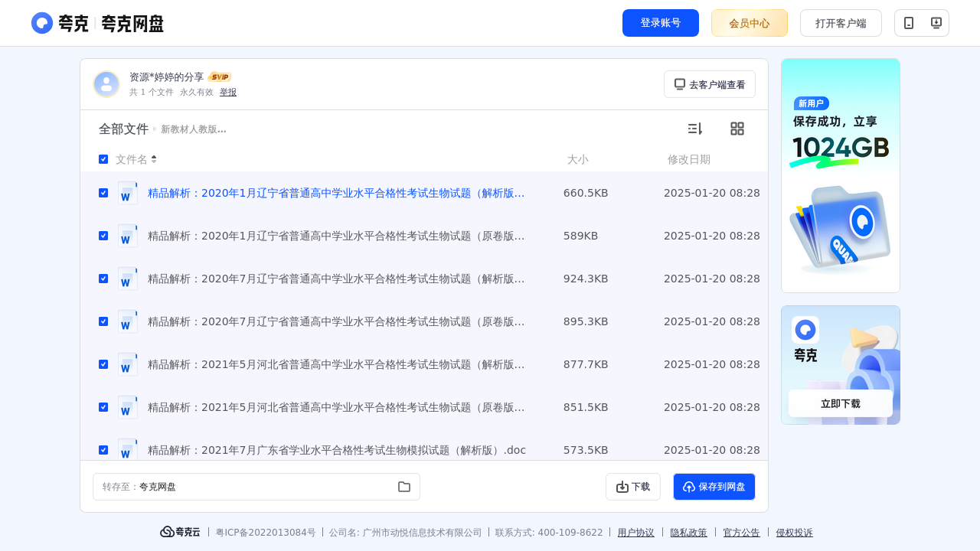Viewport: 980px width, 551px height.
Task: Click Word icon for 2021年7月广东 file
Action: pyautogui.click(x=128, y=449)
